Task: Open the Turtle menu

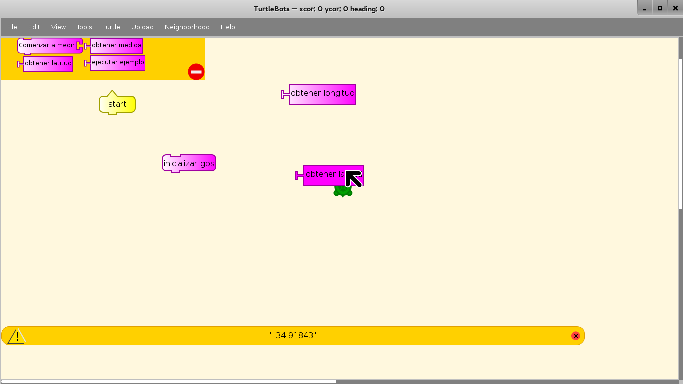Action: tap(112, 27)
